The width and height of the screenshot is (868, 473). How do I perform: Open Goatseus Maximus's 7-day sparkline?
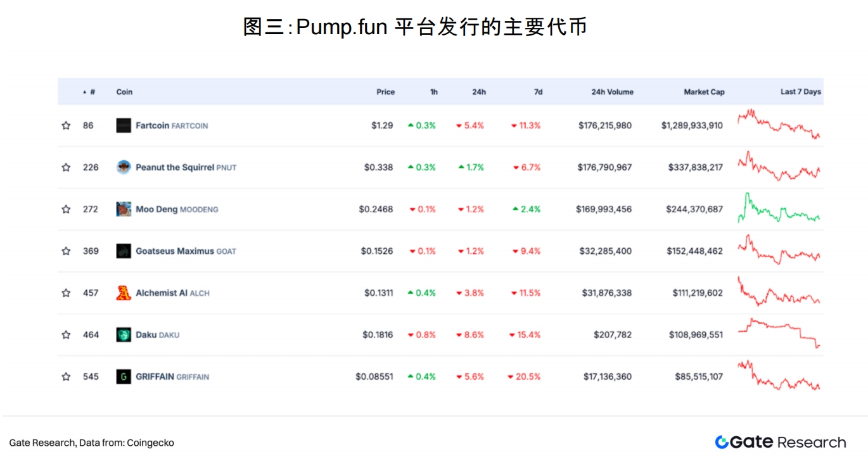point(779,249)
